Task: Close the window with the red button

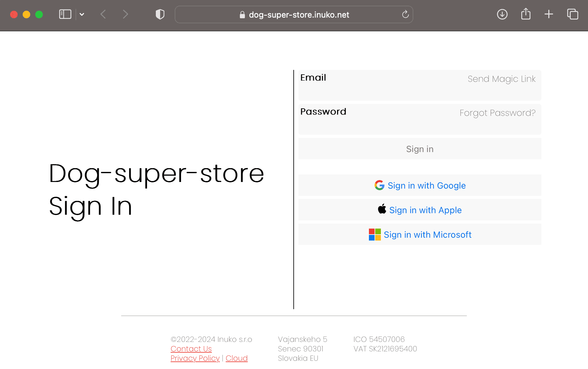Action: (x=14, y=14)
